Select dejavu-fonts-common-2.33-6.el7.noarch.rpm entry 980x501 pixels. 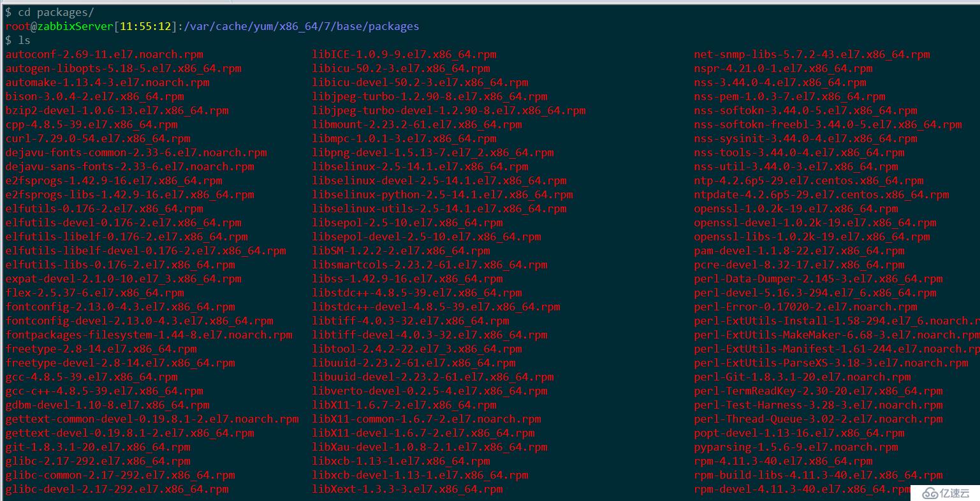(x=136, y=153)
